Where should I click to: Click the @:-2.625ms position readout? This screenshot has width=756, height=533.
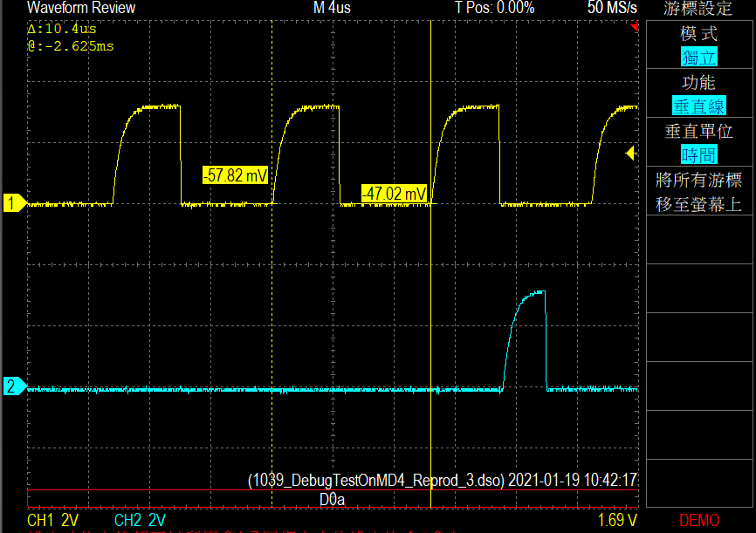tap(71, 46)
